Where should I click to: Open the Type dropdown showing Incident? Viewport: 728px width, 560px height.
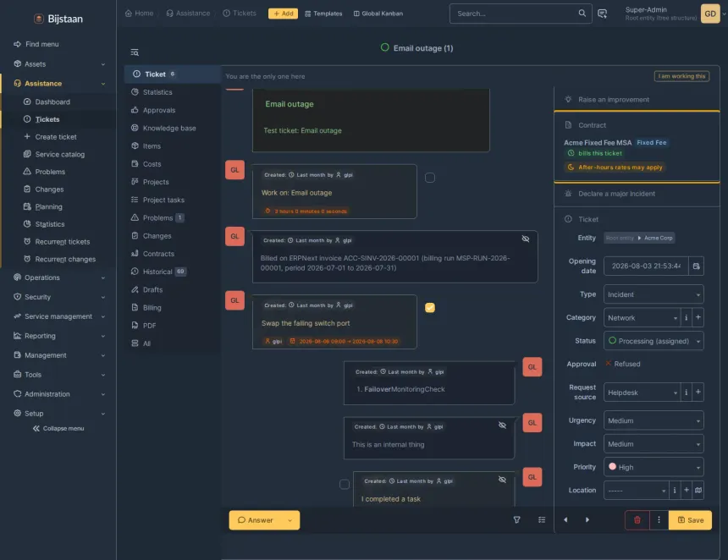tap(654, 294)
